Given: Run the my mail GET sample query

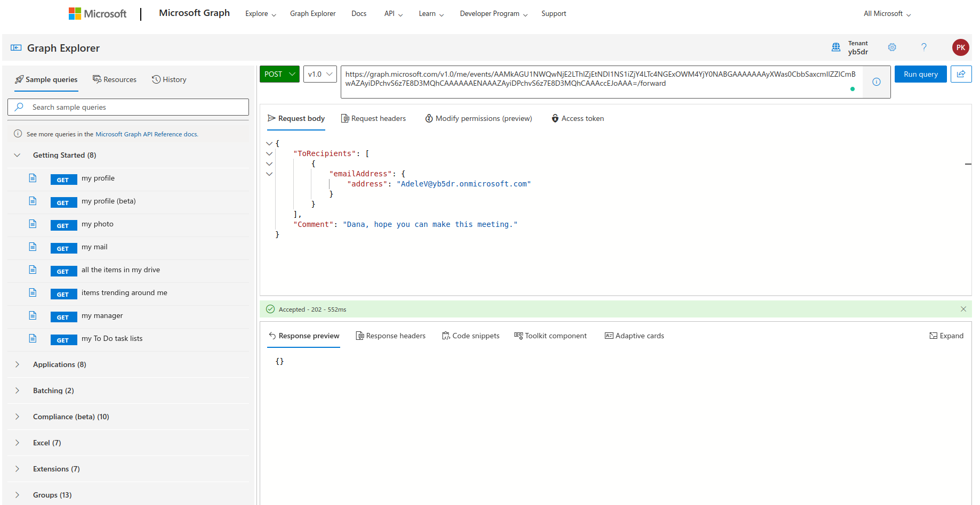Looking at the screenshot, I should point(128,247).
